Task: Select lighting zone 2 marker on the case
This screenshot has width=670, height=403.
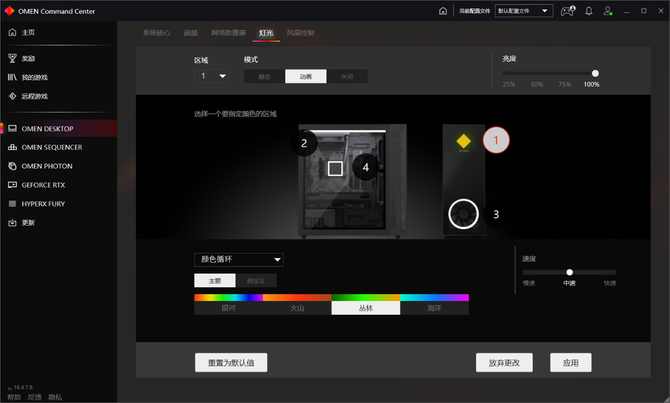Action: tap(304, 143)
